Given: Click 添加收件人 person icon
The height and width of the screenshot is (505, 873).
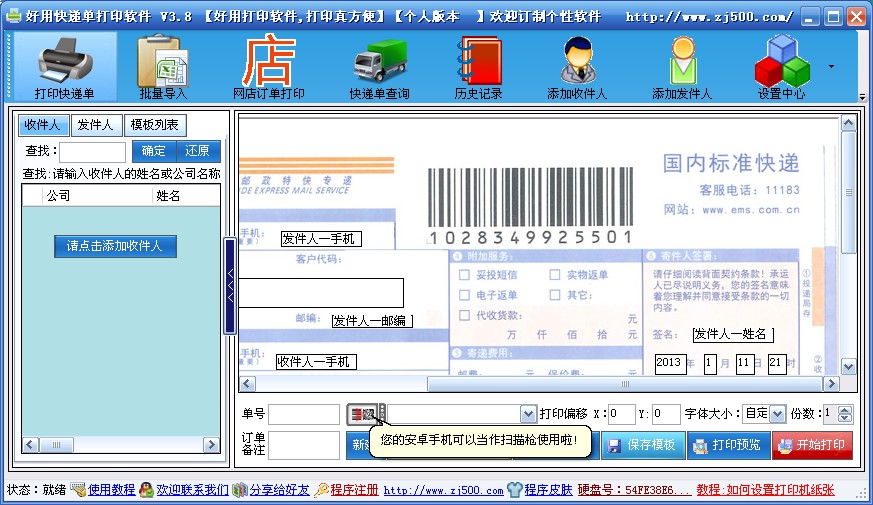Looking at the screenshot, I should pos(577,66).
